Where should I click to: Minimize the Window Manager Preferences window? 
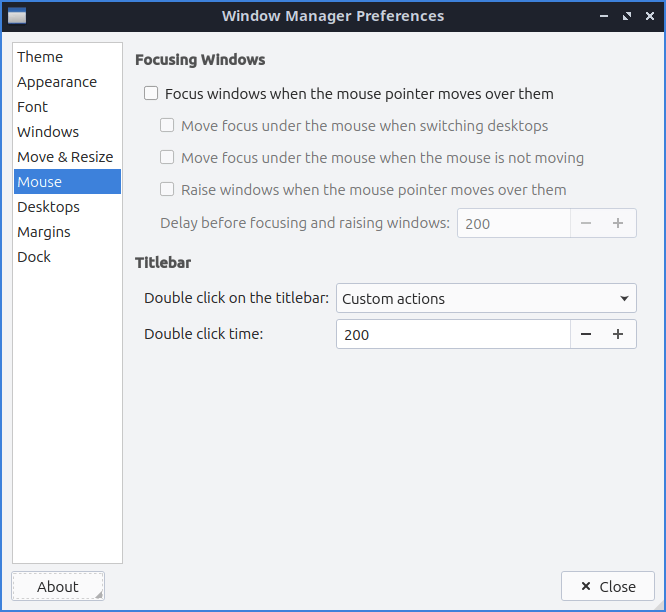[x=603, y=16]
